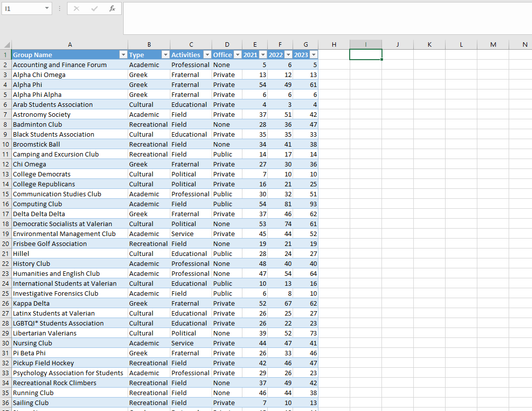Open the 2022 filter dropdown
Screen dimensions: 532x411
click(x=287, y=55)
